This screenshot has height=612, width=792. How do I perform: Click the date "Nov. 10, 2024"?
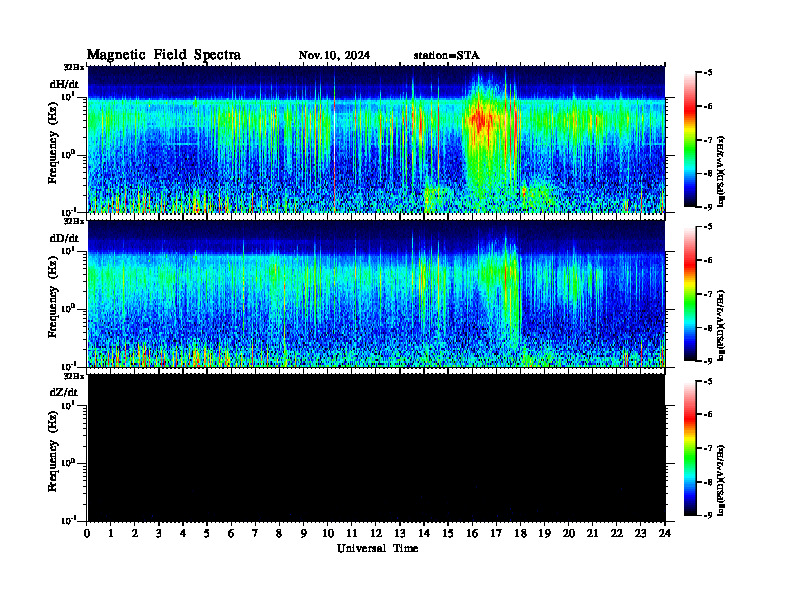click(x=334, y=55)
